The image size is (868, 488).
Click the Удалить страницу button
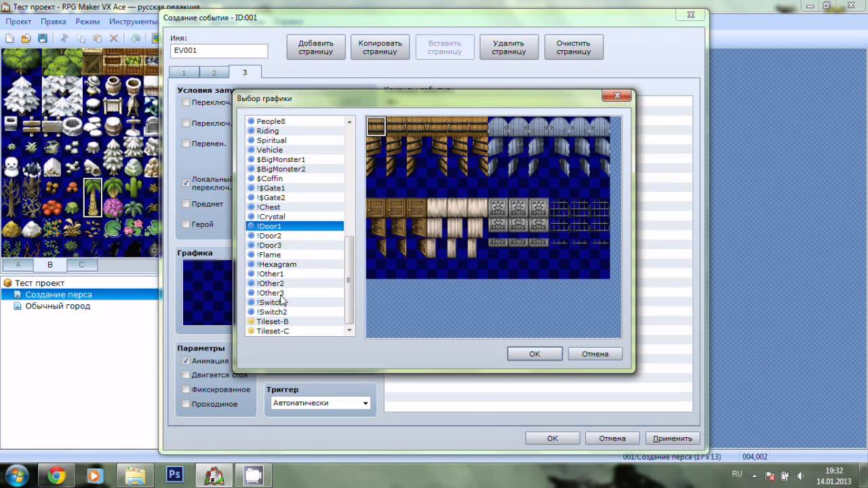(509, 47)
